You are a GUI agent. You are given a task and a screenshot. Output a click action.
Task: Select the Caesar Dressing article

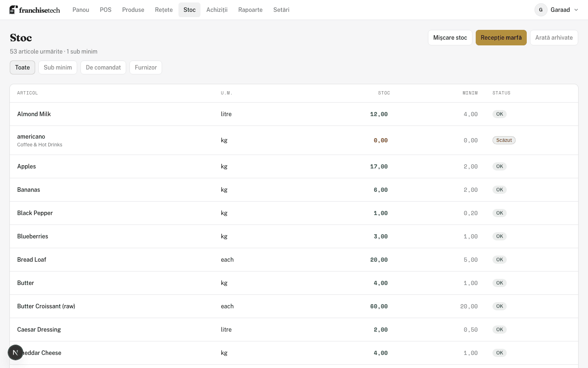click(x=39, y=330)
